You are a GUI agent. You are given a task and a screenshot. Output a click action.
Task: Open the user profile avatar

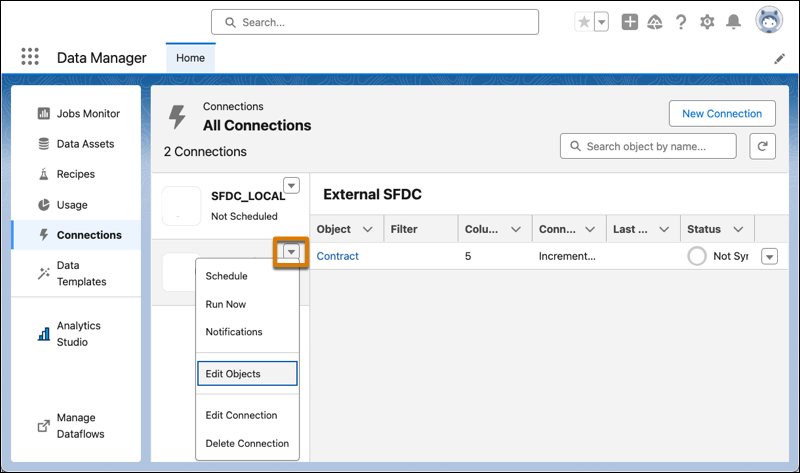click(x=769, y=20)
